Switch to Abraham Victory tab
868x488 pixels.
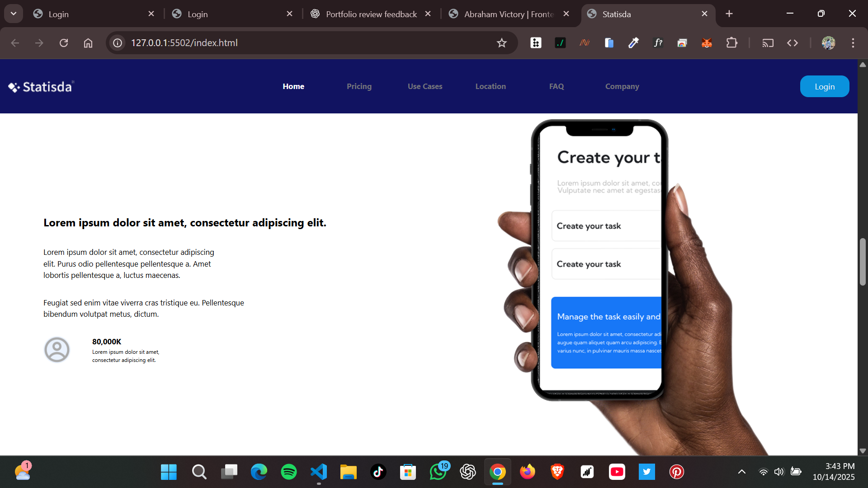pos(509,14)
